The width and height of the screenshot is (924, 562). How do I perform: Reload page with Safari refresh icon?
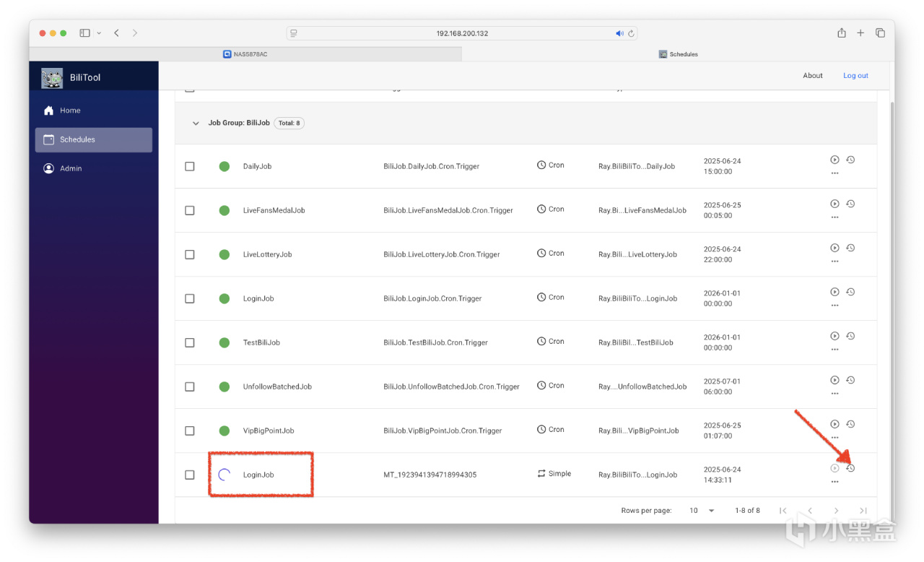(632, 33)
